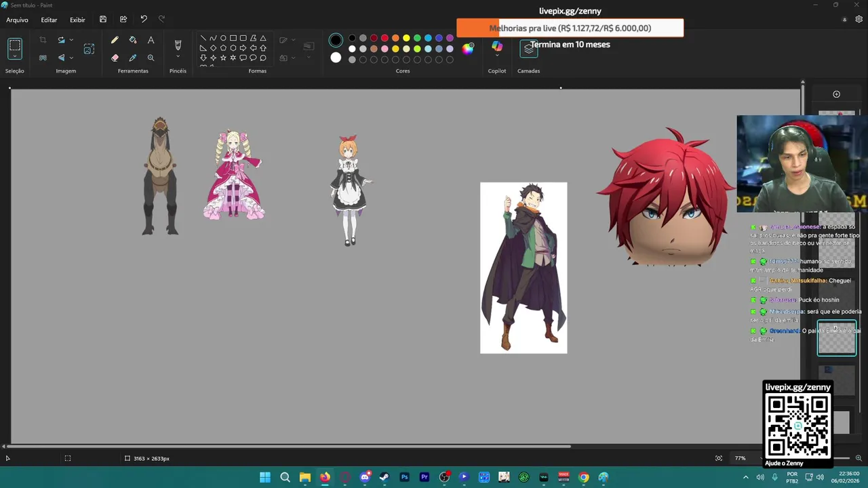Click the 77% zoom level
Screen dimensions: 868x488
click(740, 458)
